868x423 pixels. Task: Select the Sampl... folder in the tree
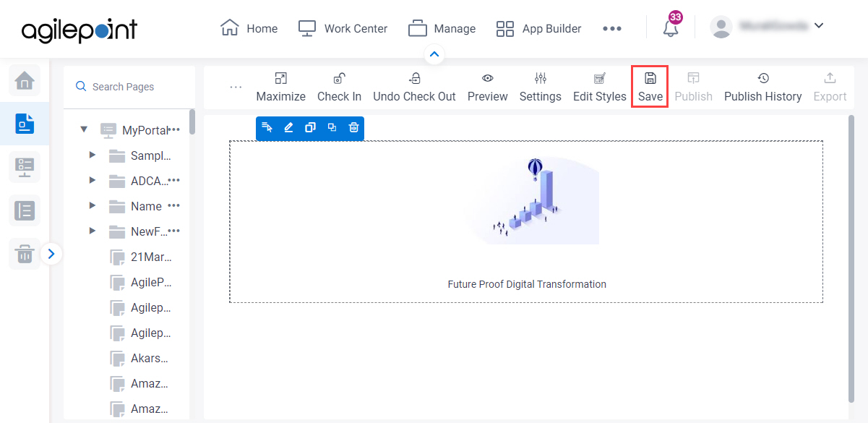click(140, 155)
